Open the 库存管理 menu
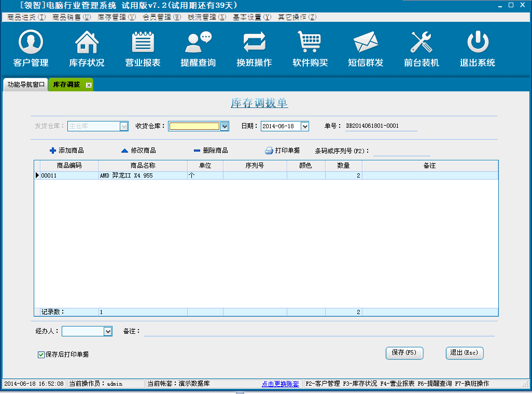 [117, 17]
